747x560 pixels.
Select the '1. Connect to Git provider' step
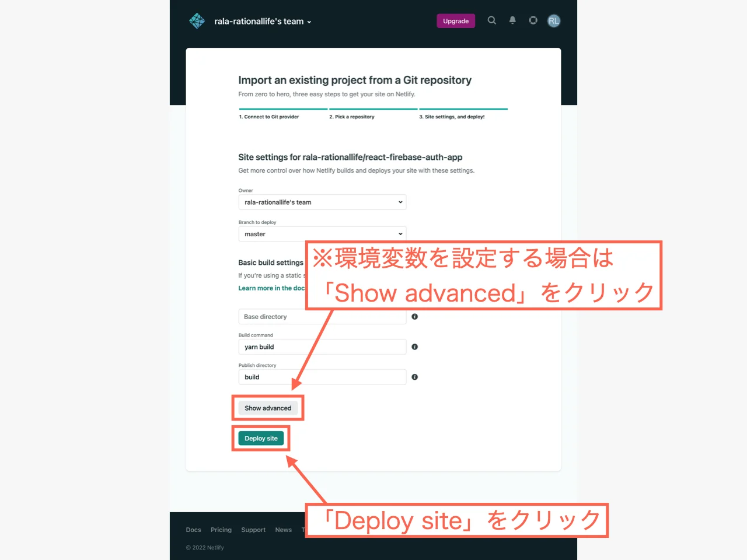(269, 117)
